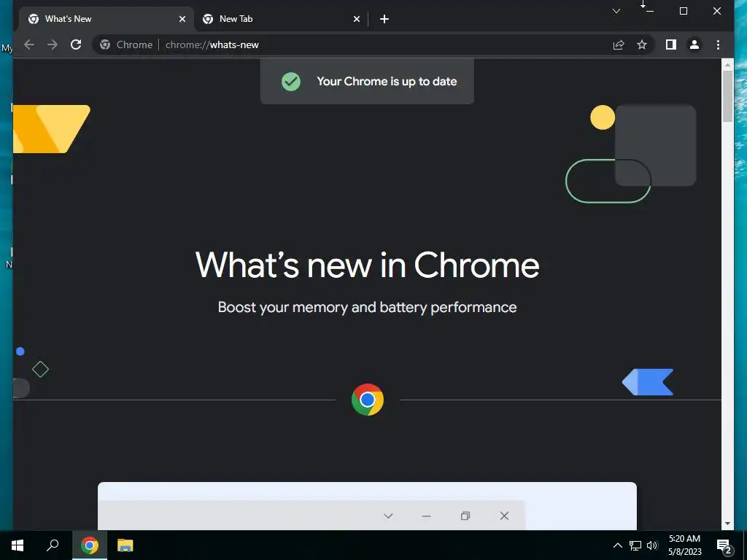The image size is (747, 560).
Task: Bookmark this page with star icon
Action: 642,44
